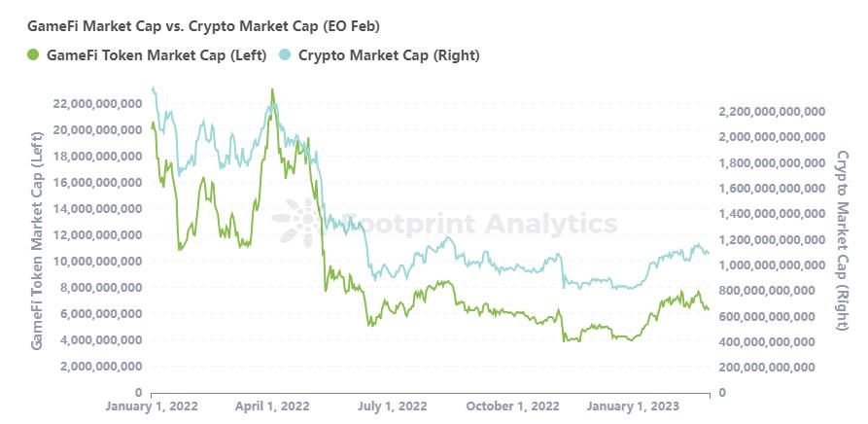Click the teal line's starting point at January 2022
The image size is (868, 424).
point(153,88)
